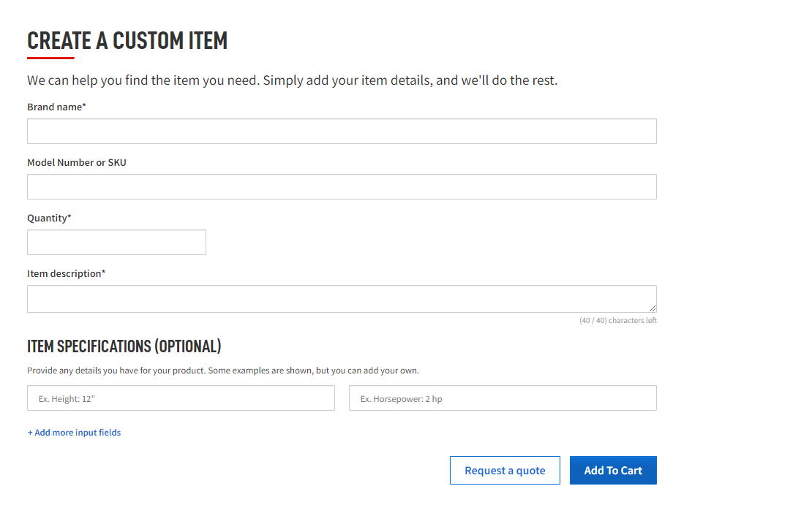Focus the Model Number or SKU field
The width and height of the screenshot is (812, 505).
pos(342,187)
